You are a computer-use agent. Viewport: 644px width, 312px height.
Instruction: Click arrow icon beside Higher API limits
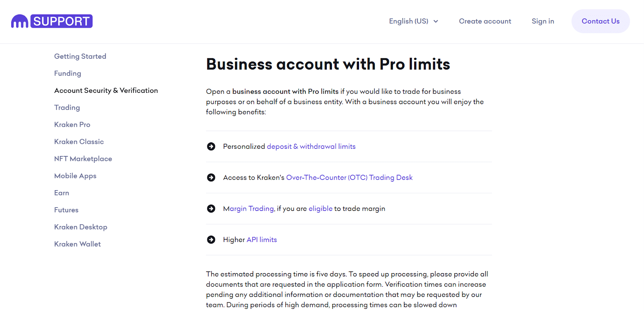click(211, 240)
